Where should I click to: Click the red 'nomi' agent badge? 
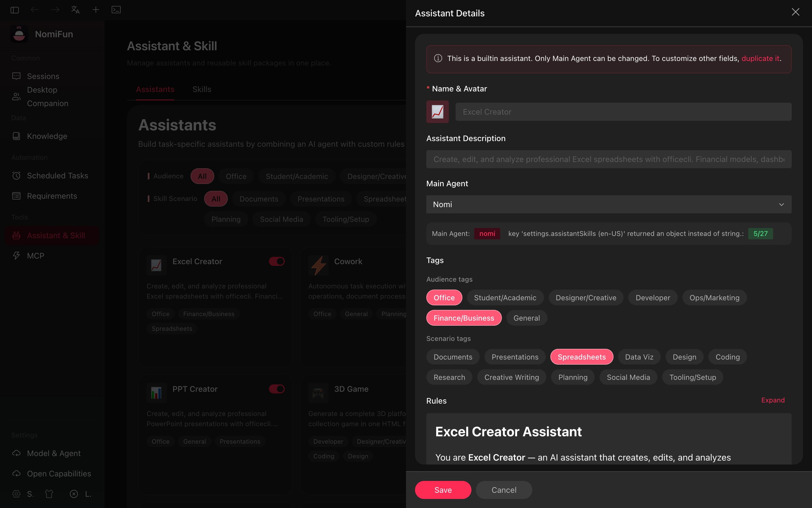(487, 233)
